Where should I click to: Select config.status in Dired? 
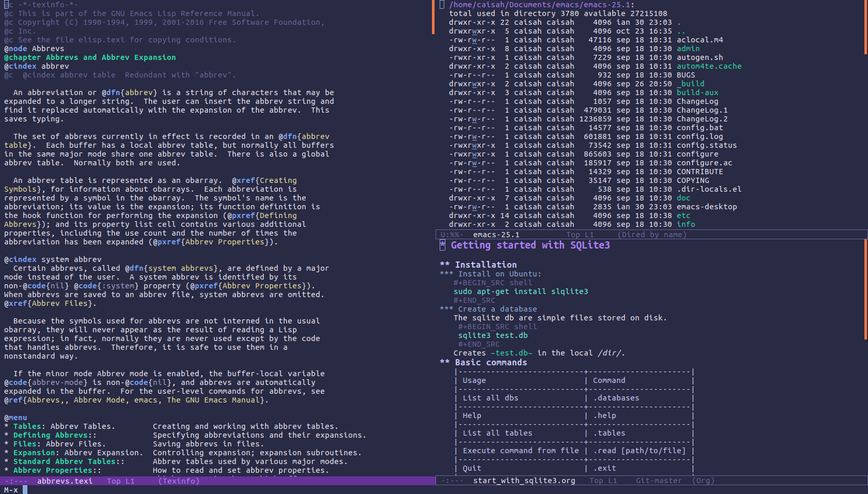707,145
